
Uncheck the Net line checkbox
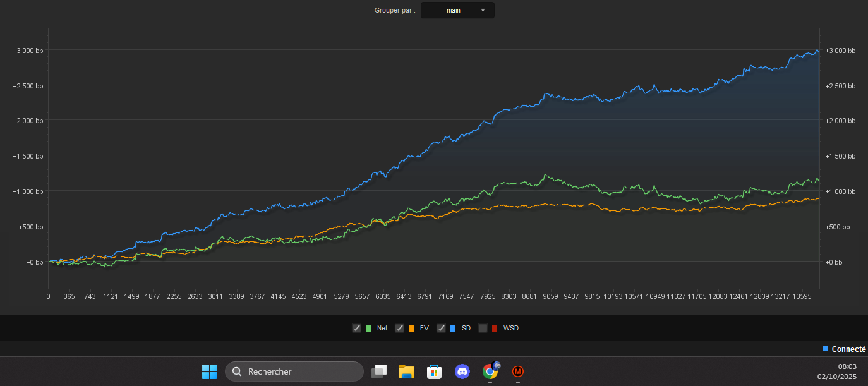coord(356,328)
